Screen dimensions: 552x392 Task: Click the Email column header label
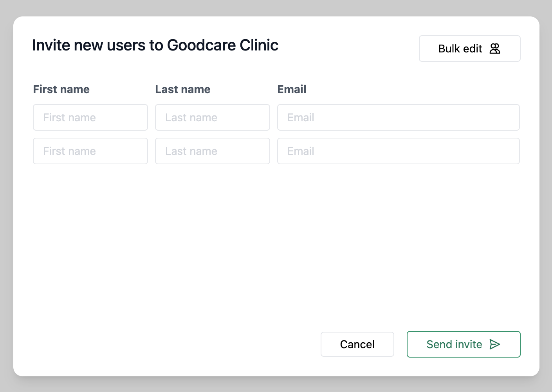(x=292, y=89)
